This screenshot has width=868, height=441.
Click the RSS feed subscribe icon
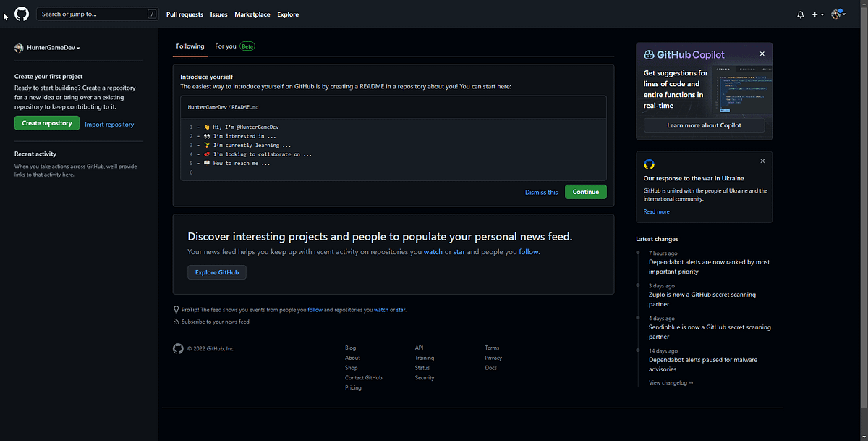(176, 321)
